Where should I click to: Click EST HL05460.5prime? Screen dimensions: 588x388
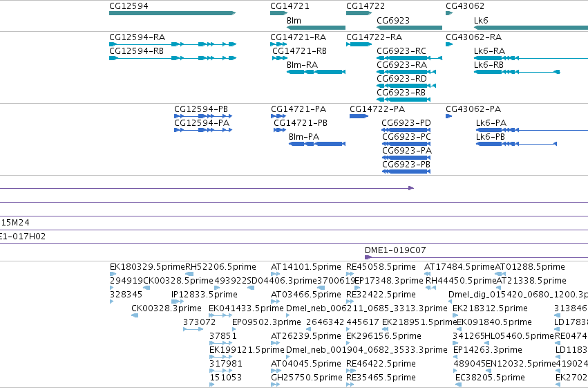[x=488, y=343]
